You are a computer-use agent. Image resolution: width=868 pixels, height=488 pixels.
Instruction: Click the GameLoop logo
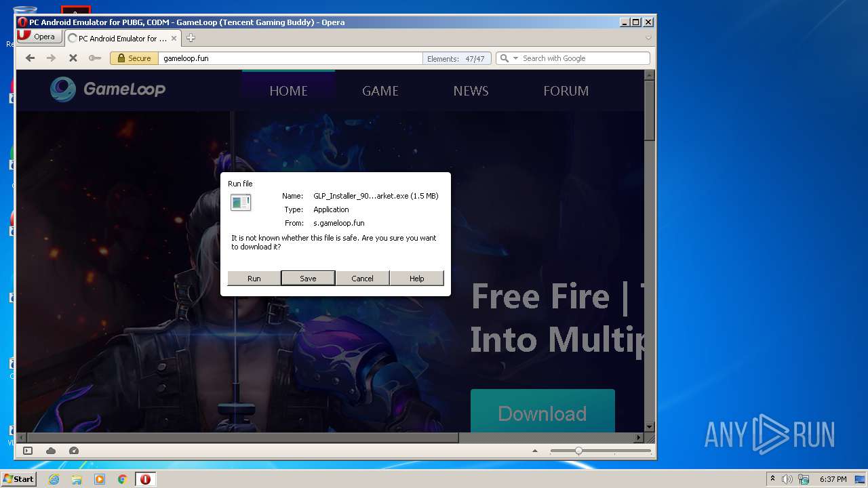(x=108, y=89)
